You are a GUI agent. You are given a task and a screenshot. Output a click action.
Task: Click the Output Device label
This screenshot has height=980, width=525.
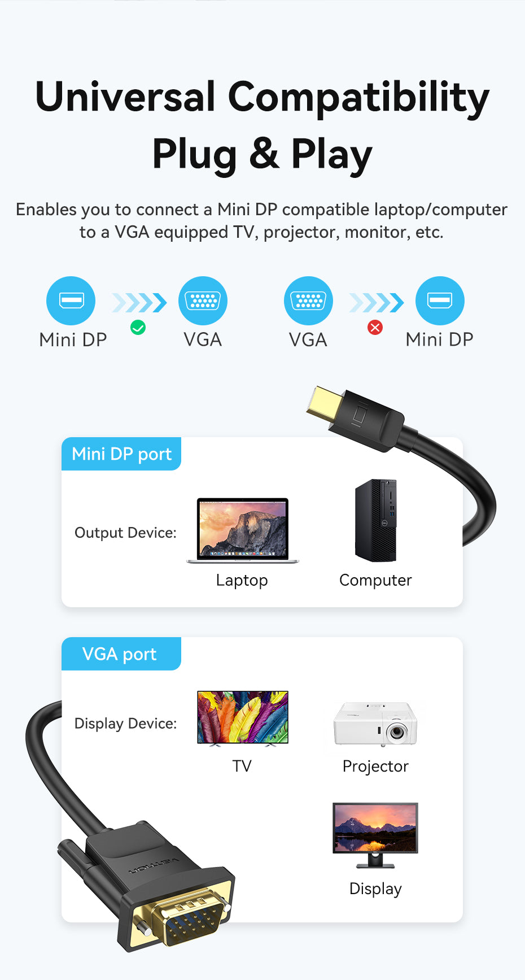click(x=125, y=533)
